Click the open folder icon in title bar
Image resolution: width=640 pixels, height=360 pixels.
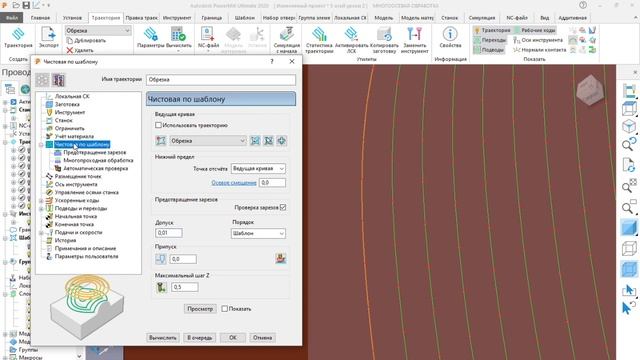point(16,5)
